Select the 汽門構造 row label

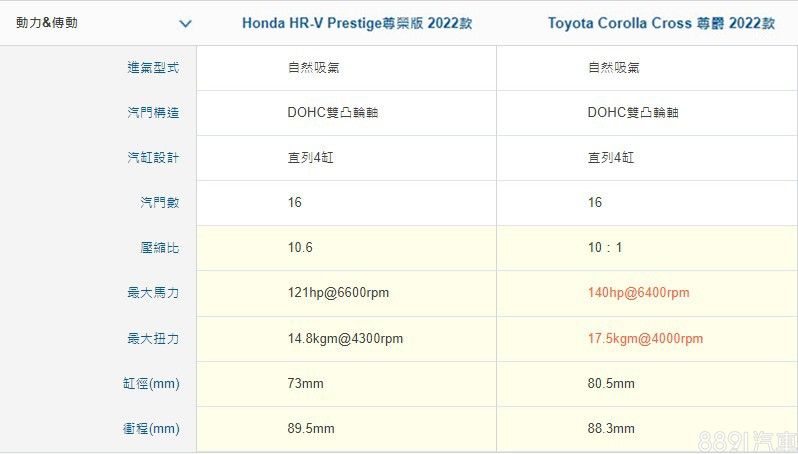tap(153, 113)
